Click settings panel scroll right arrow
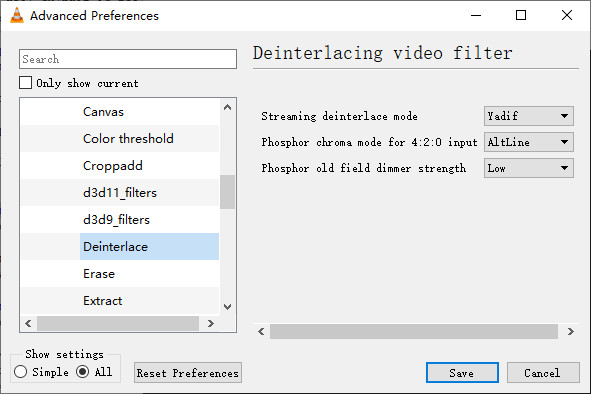This screenshot has height=394, width=591. 571,331
